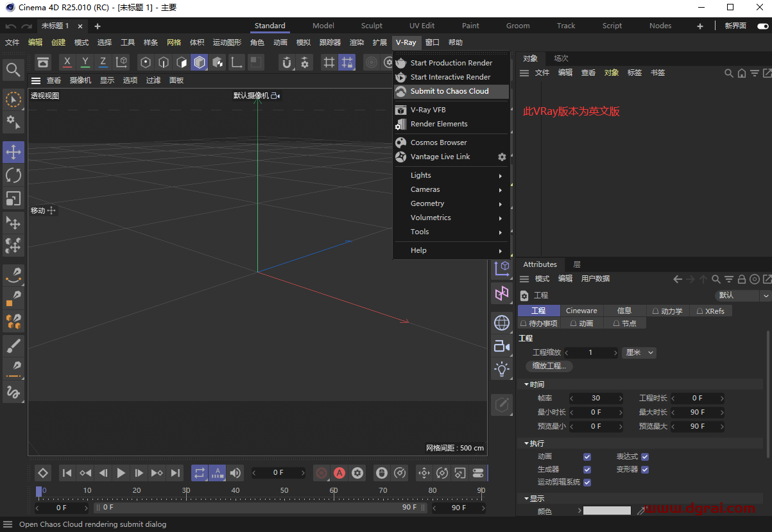Enable the keyframe auto-recording toggle in the timeline
The image size is (772, 532).
339,473
